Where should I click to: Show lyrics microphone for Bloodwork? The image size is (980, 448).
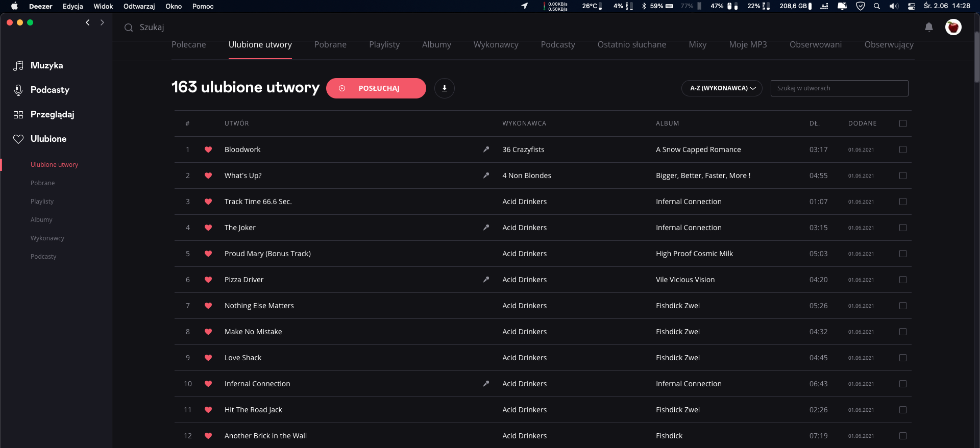(x=486, y=150)
